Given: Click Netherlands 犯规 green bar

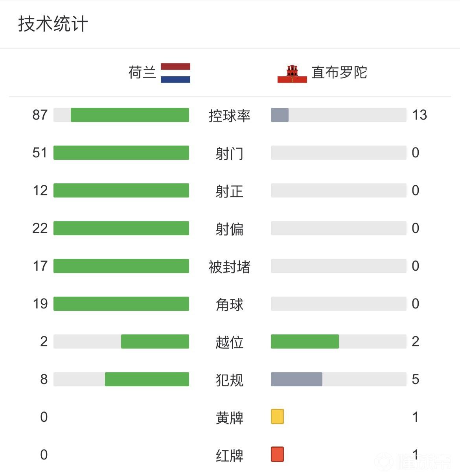Looking at the screenshot, I should [x=147, y=379].
